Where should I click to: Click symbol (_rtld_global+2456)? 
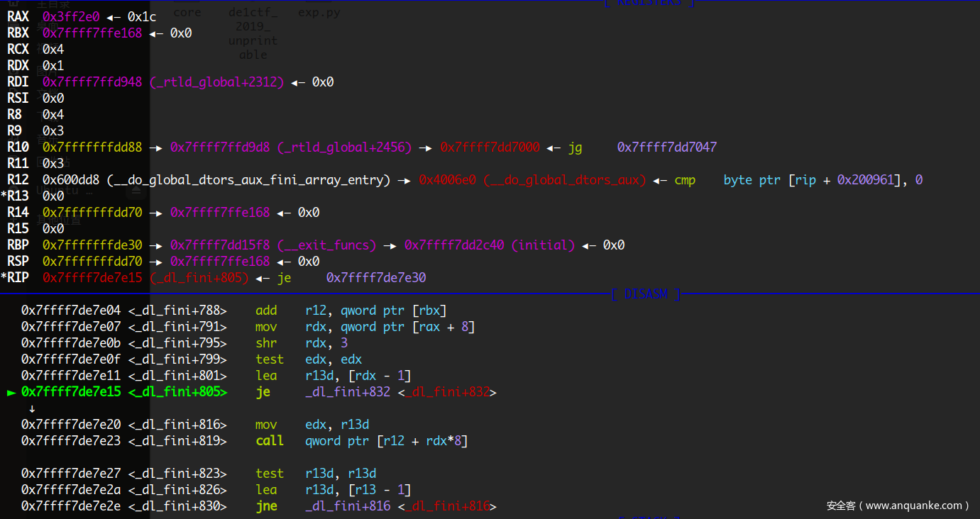click(344, 147)
